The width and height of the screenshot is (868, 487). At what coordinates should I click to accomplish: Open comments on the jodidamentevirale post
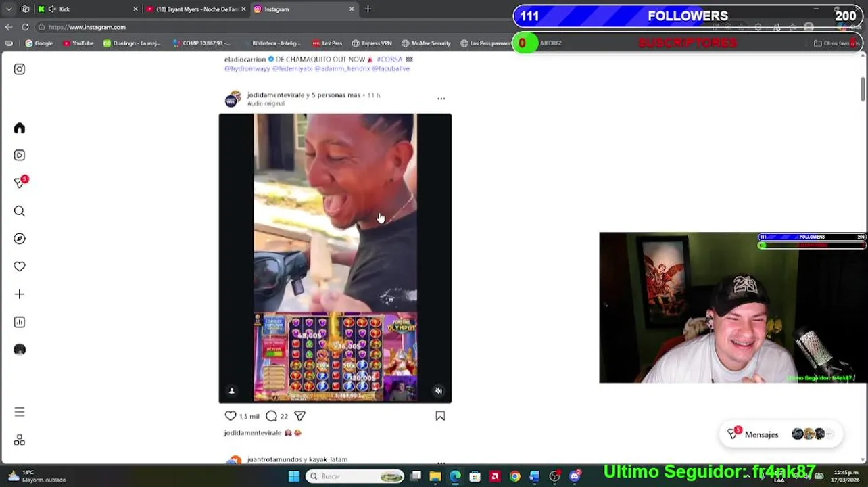(x=271, y=416)
